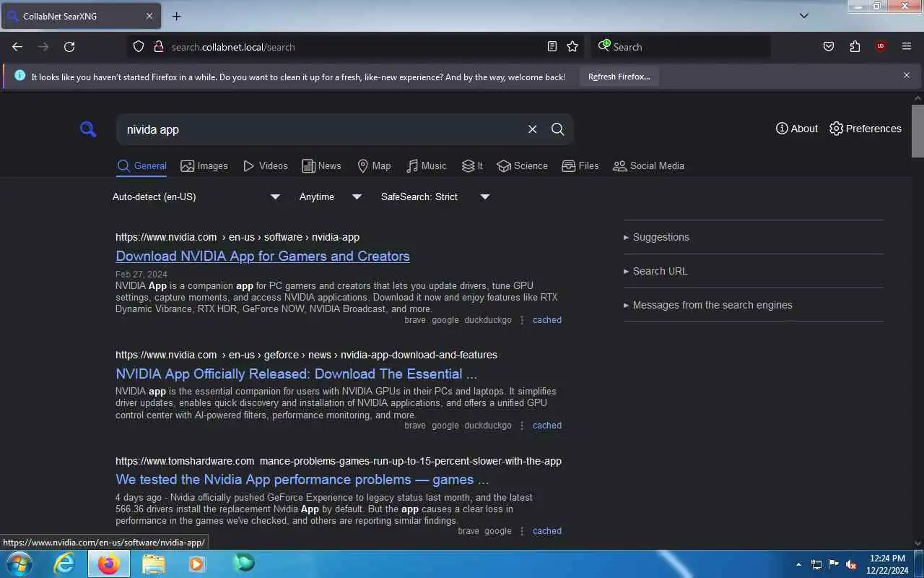Switch to the Map tab

pos(374,165)
